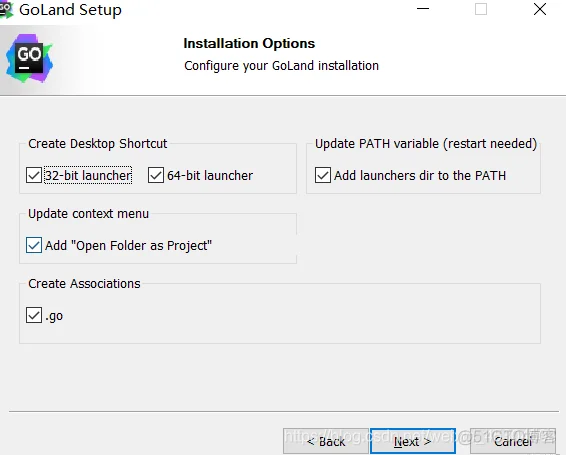Uncheck the .go association checkbox box

(x=34, y=315)
